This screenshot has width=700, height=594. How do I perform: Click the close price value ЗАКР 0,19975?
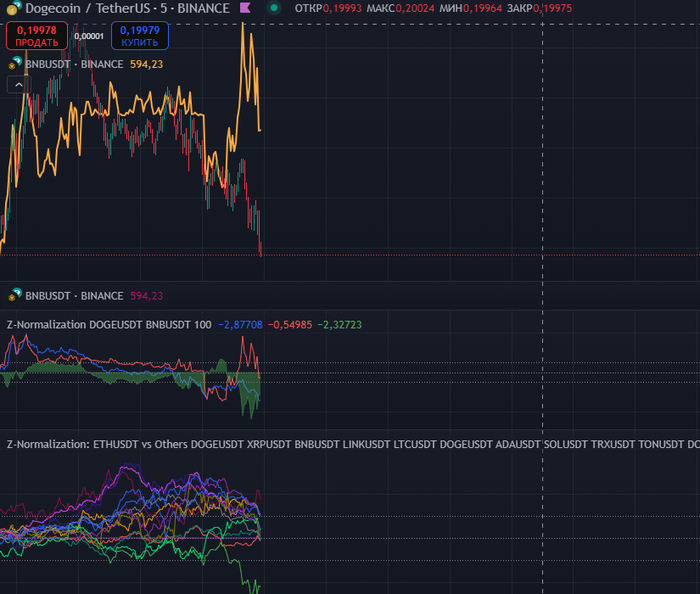point(539,8)
